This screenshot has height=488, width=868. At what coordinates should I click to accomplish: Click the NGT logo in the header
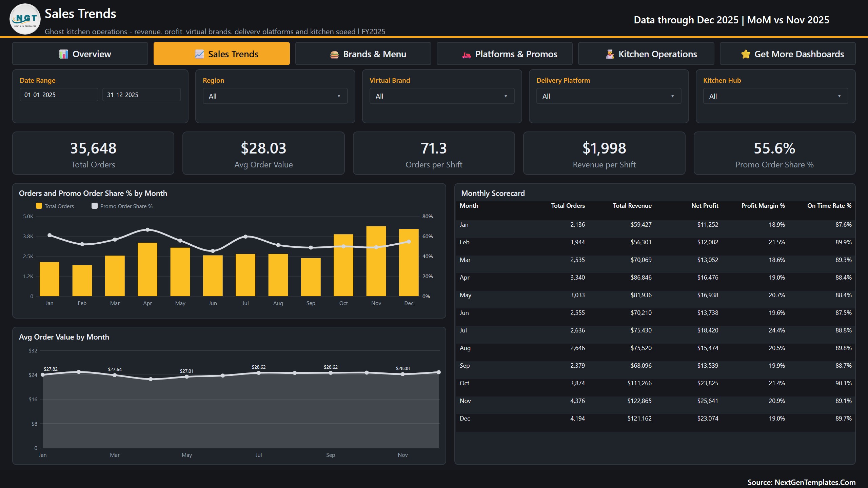[25, 19]
